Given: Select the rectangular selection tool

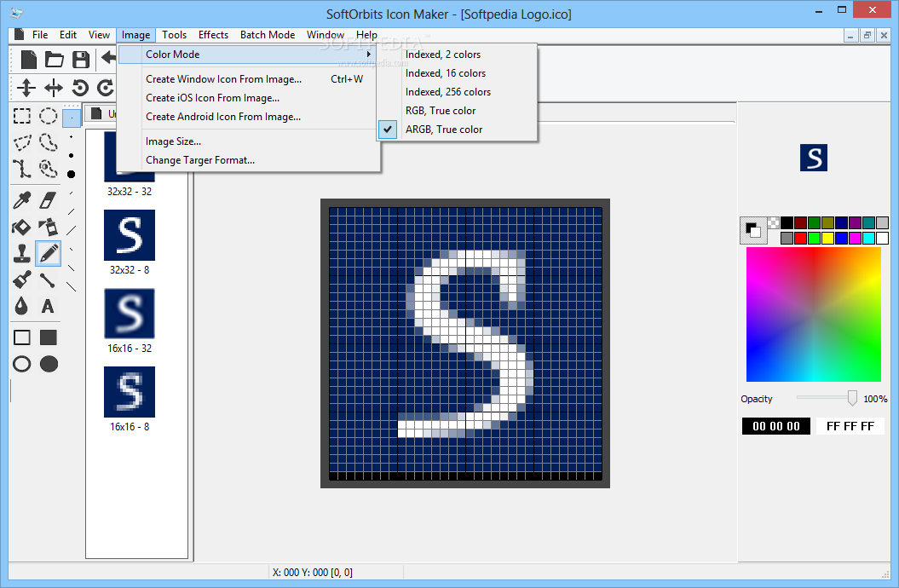Looking at the screenshot, I should [21, 116].
